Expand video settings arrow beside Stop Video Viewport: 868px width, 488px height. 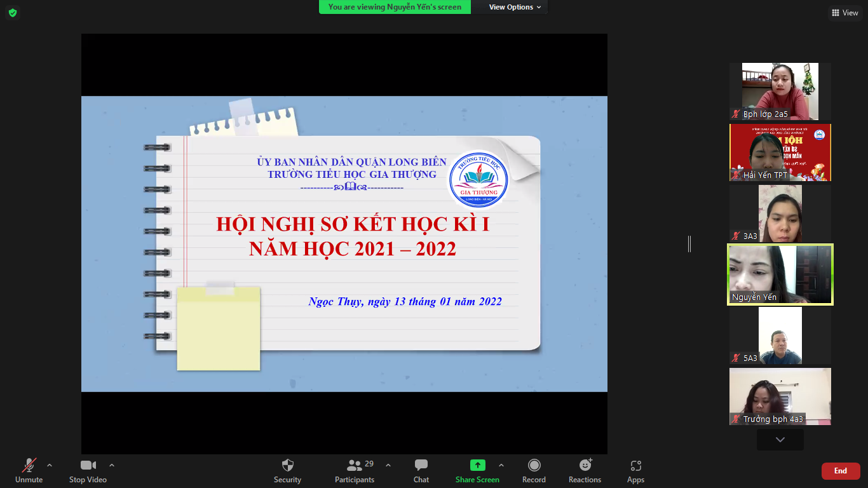pyautogui.click(x=112, y=465)
